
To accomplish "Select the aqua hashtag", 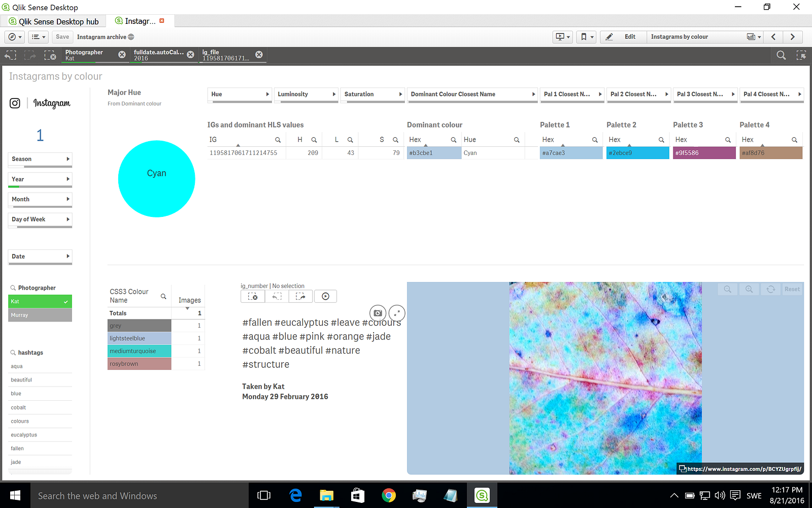I will click(40, 366).
